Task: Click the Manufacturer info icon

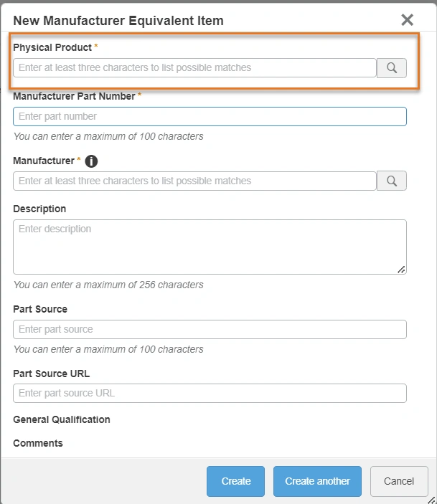Action: tap(90, 161)
